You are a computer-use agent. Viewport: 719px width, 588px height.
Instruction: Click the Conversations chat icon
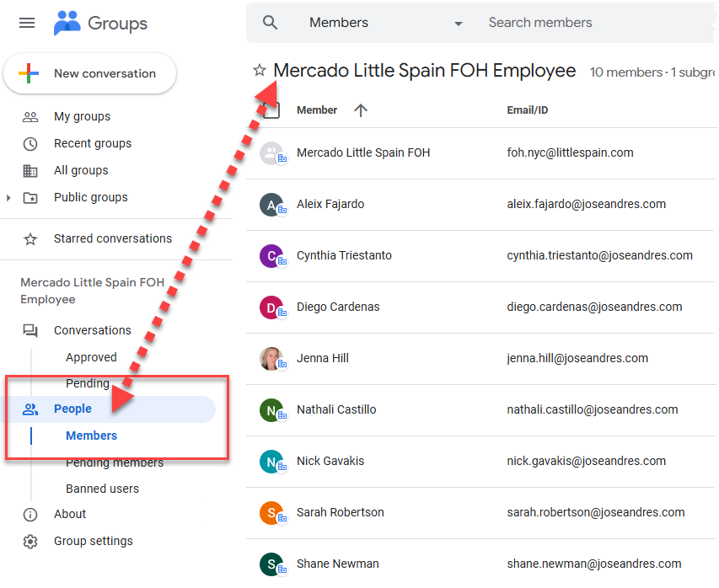(30, 330)
